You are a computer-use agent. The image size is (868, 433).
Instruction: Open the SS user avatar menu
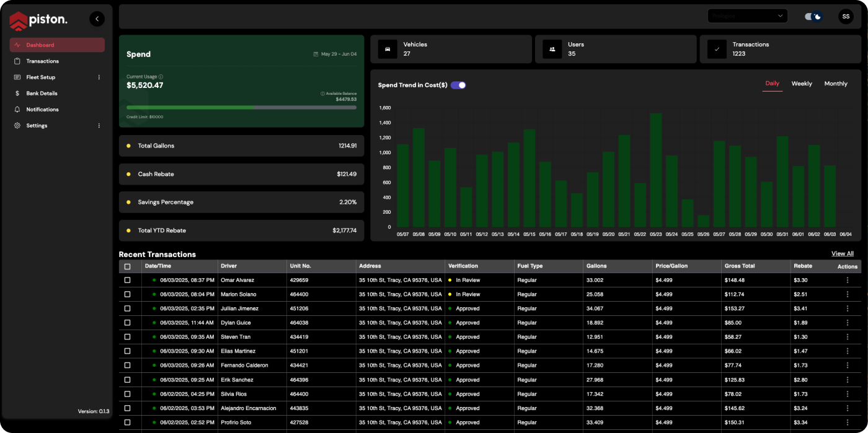tap(846, 17)
